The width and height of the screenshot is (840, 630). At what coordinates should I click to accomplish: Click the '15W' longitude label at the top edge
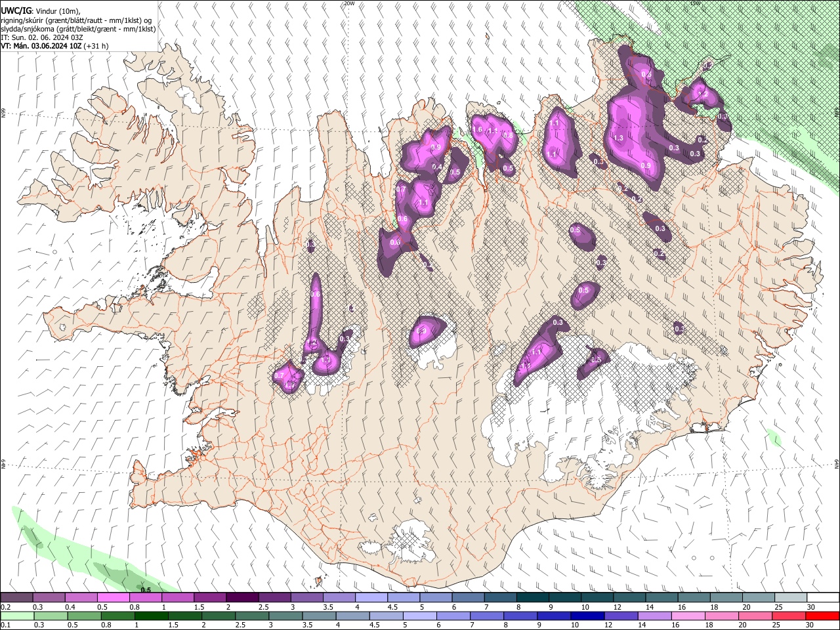[695, 3]
